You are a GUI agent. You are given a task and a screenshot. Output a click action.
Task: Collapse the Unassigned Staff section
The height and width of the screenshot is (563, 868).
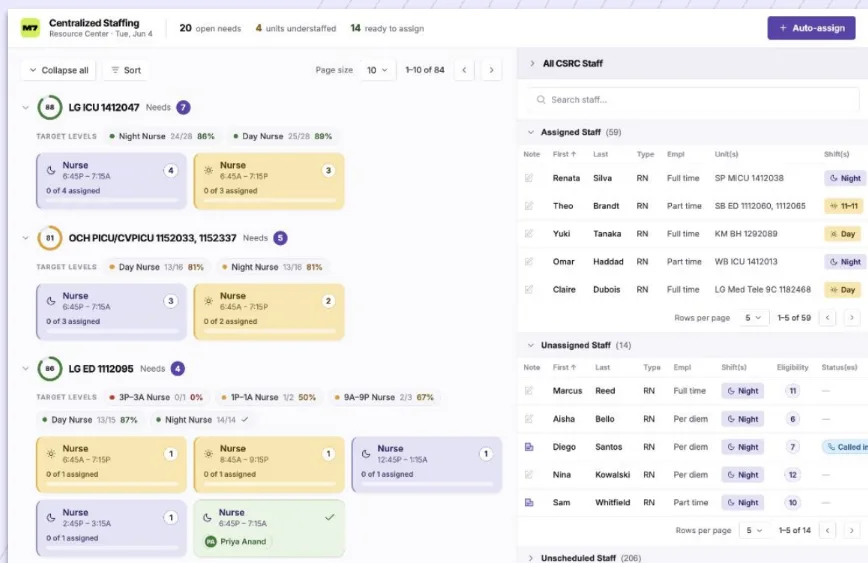point(531,345)
